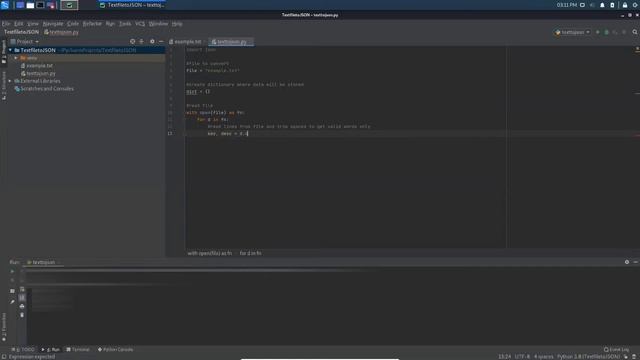Click the with open(file) as fh breadcrumb

(210, 253)
